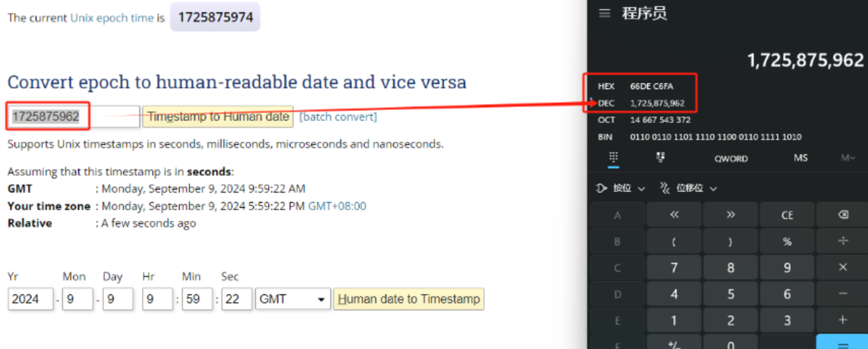Click the GMT+08:00 timezone link
Screen dimensions: 868x349
pos(337,206)
